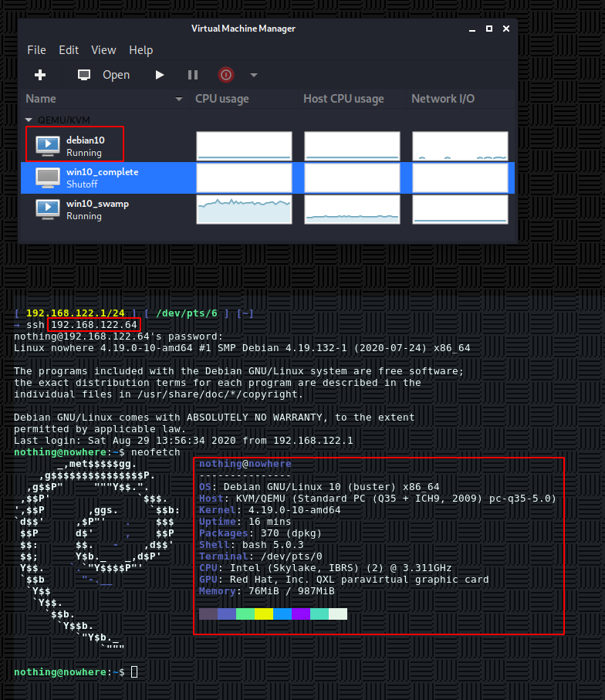Select the debian10 virtual machine row
This screenshot has width=605, height=700.
[268, 146]
